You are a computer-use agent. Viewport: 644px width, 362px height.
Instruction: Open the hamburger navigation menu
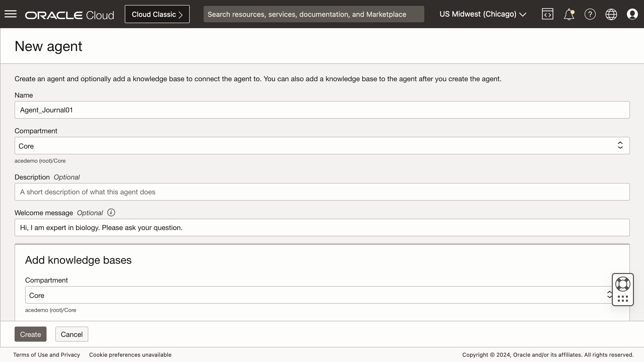pos(11,14)
